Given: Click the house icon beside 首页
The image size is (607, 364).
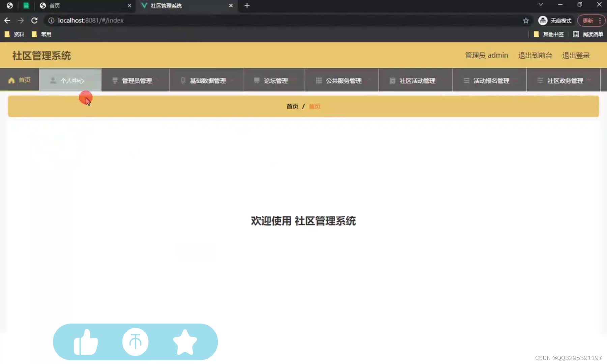Looking at the screenshot, I should coord(11,80).
